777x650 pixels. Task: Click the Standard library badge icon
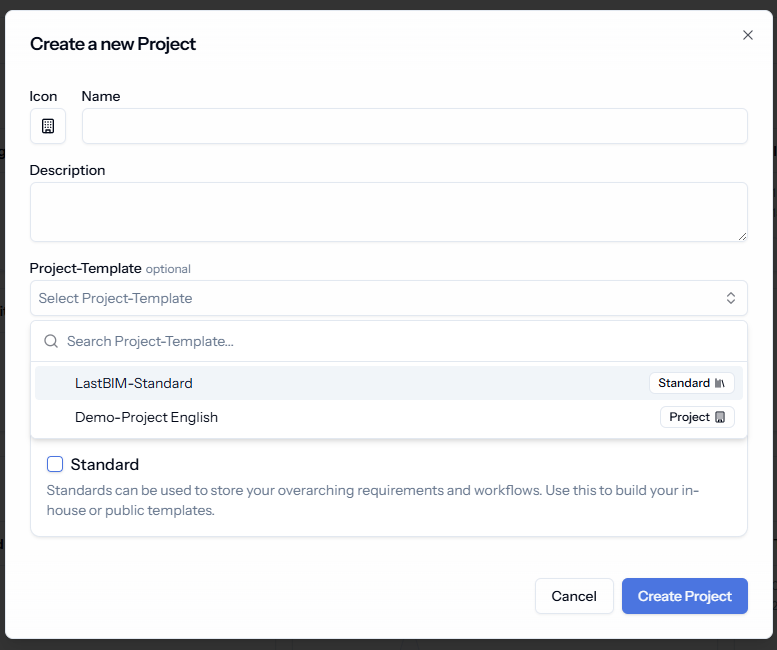click(720, 383)
